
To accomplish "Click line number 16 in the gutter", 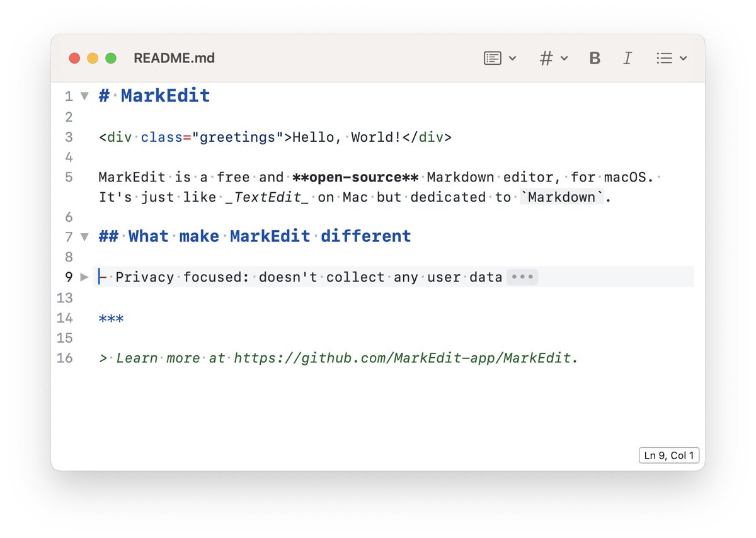I will click(x=65, y=358).
